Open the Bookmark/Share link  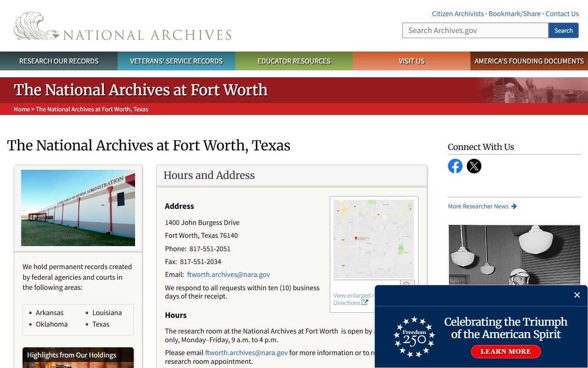[514, 14]
